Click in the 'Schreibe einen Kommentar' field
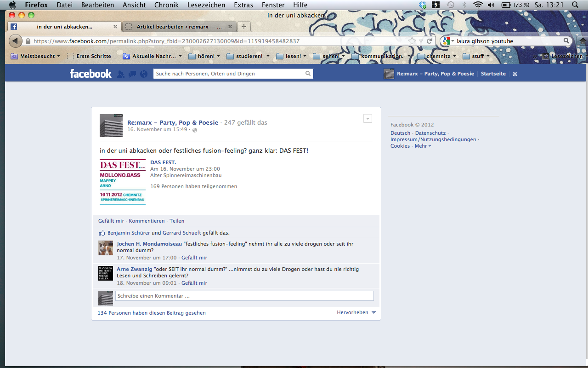Image resolution: width=588 pixels, height=368 pixels. (244, 296)
